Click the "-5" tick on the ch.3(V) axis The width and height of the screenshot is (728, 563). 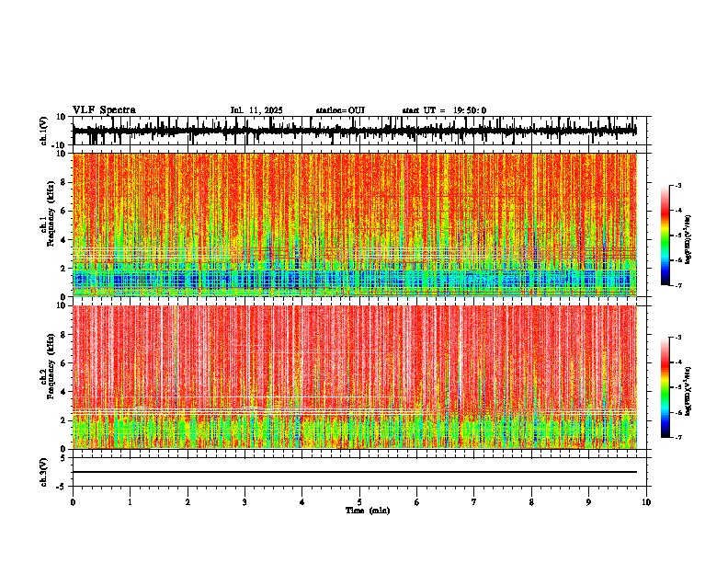pyautogui.click(x=63, y=487)
